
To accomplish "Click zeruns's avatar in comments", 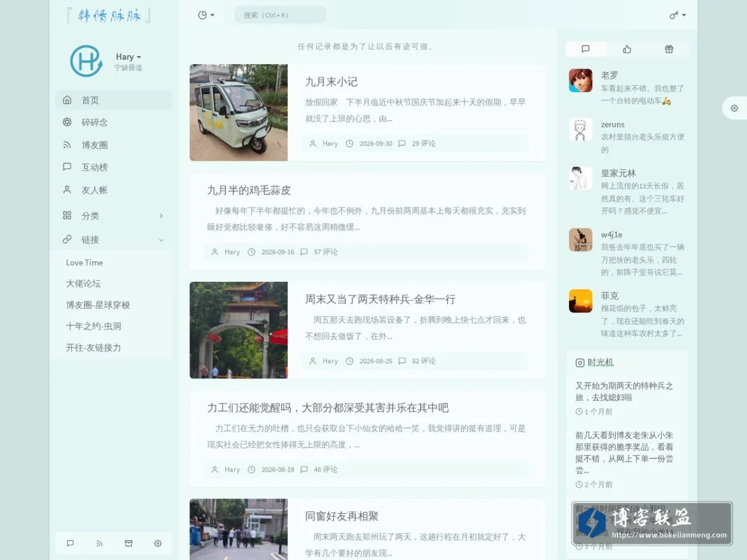I will coord(581,129).
